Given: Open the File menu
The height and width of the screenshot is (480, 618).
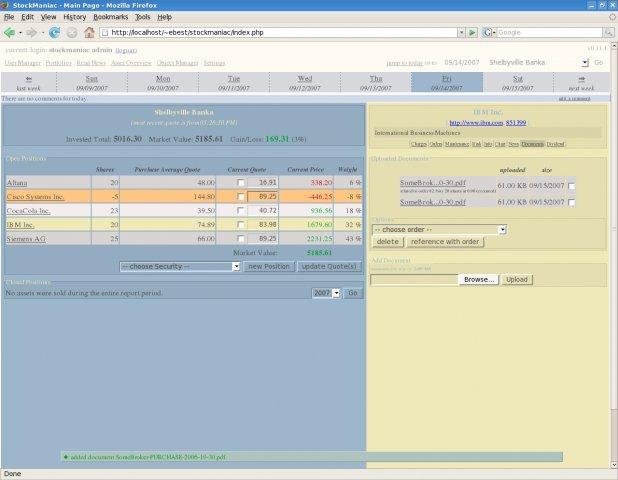Looking at the screenshot, I should pyautogui.click(x=9, y=17).
